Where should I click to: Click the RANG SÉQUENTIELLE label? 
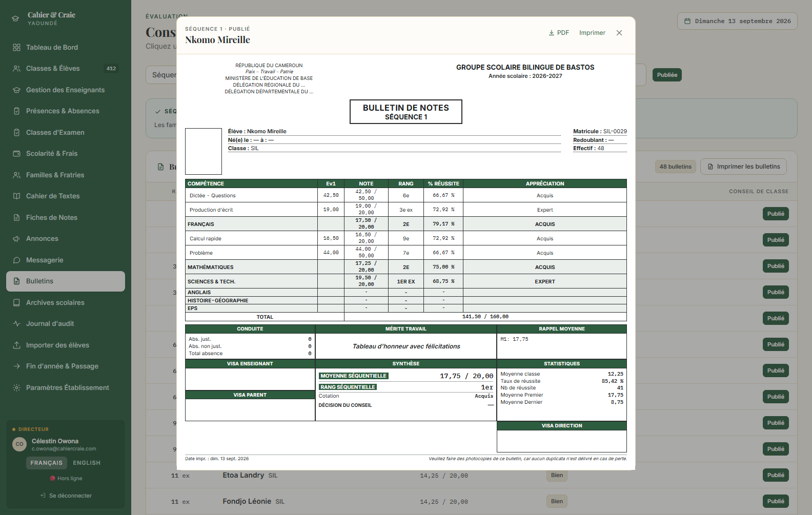tap(348, 387)
